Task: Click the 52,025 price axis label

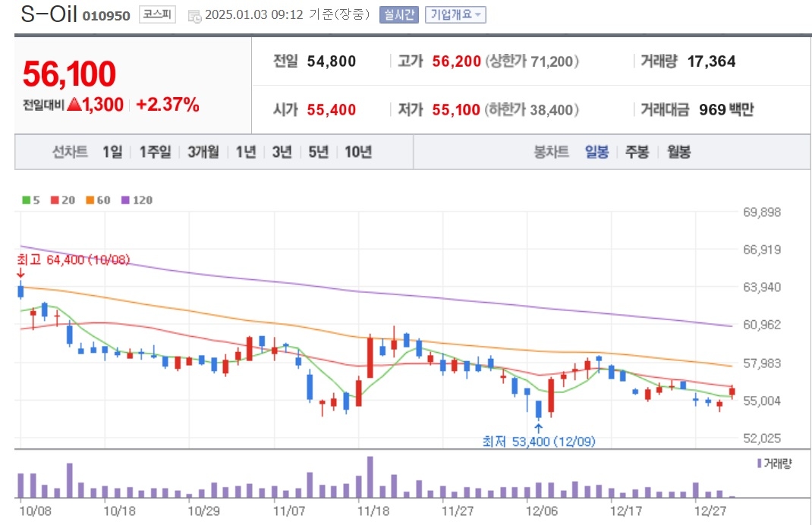Action: pos(762,438)
